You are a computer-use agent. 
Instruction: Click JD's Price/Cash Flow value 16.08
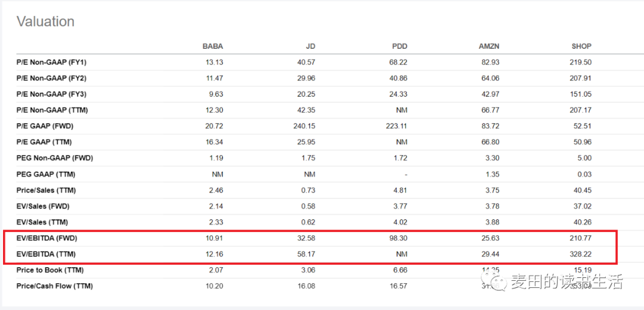tap(307, 286)
